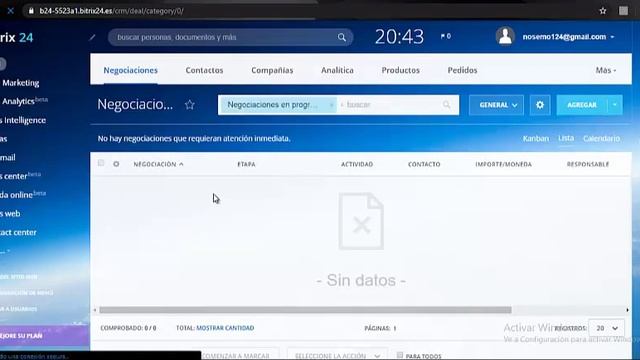640x360 pixels.
Task: Click the flag notifications counter
Action: tap(446, 36)
